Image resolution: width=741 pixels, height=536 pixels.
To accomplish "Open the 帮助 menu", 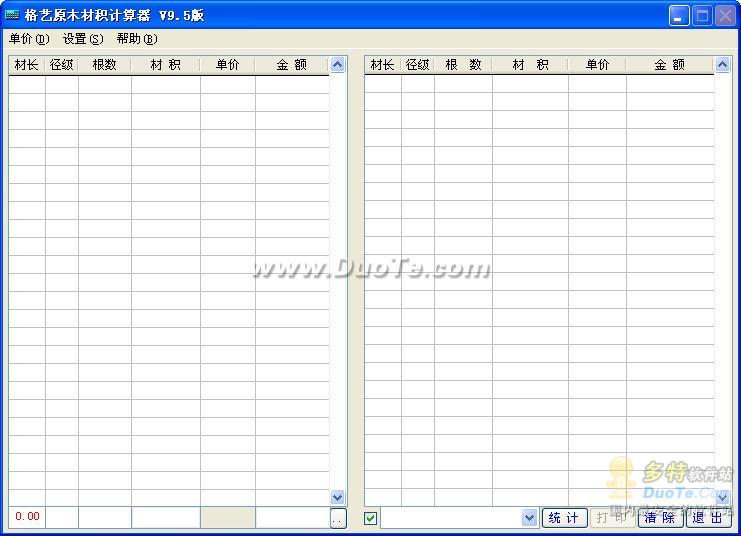I will pyautogui.click(x=137, y=39).
